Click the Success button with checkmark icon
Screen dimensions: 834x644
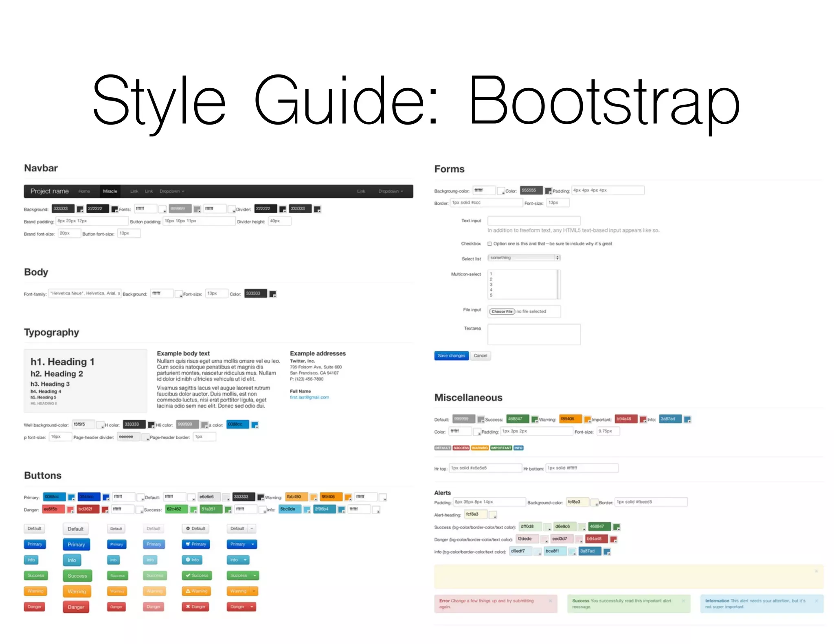tap(197, 575)
